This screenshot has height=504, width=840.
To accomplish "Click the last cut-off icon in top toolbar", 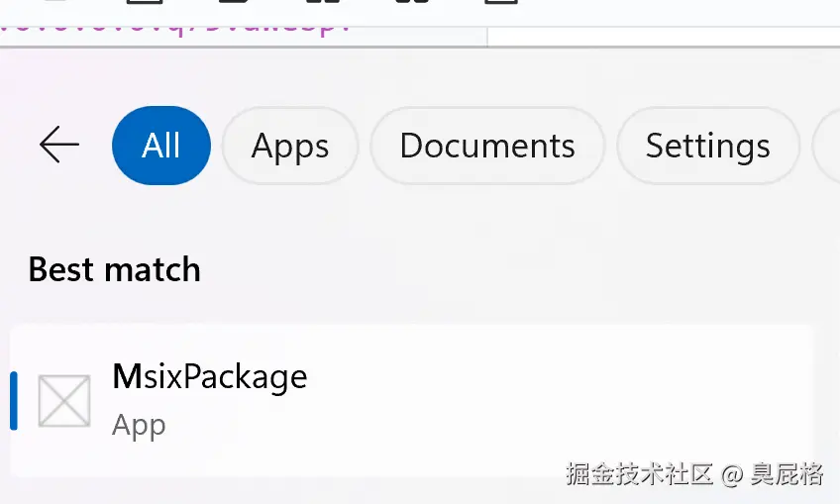I will tap(501, 2).
